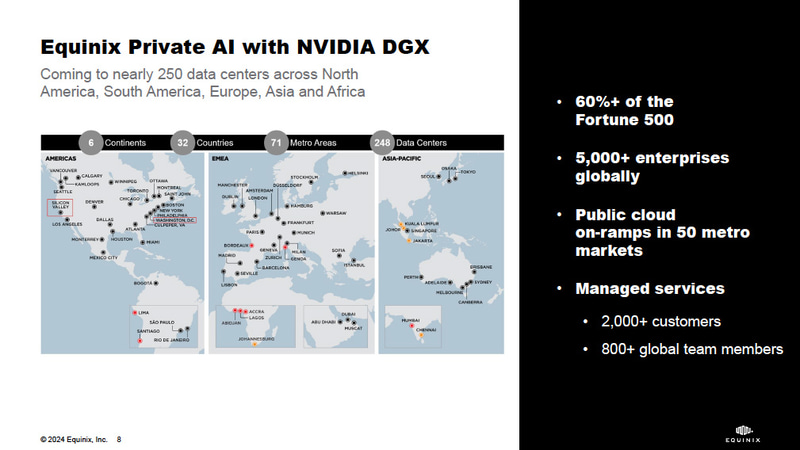
Task: Click the 'Public cloud on-ramps' bullet
Action: click(x=662, y=233)
